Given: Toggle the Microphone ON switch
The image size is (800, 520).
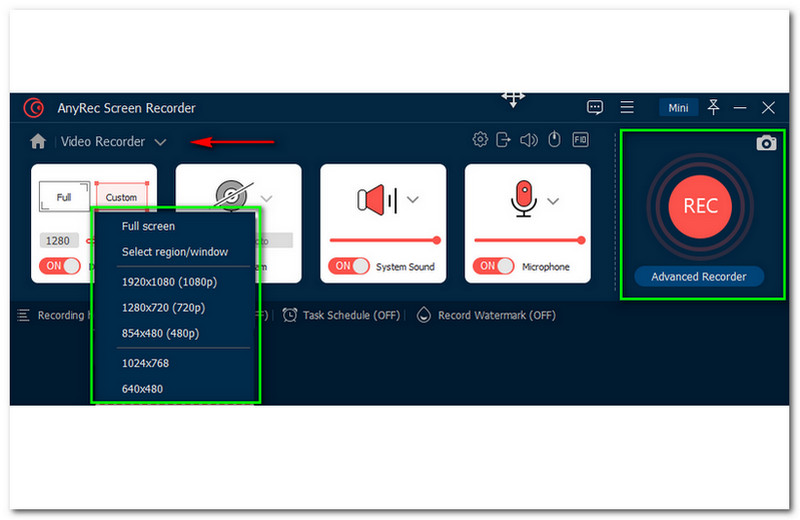Looking at the screenshot, I should coord(493,266).
